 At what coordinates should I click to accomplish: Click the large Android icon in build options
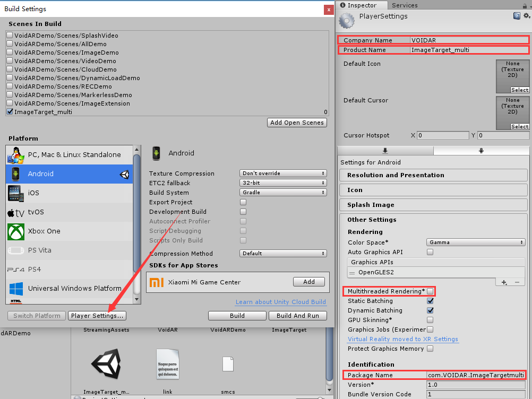156,153
